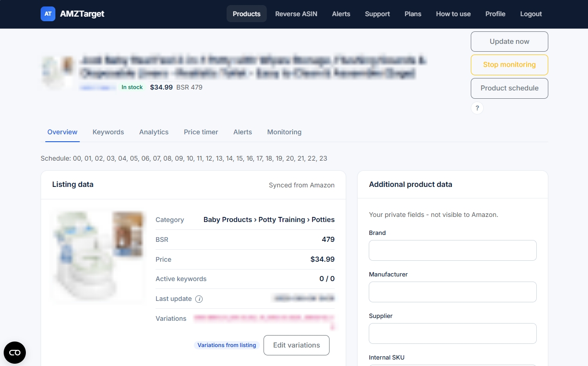
Task: Open the Product schedule button
Action: click(x=510, y=88)
